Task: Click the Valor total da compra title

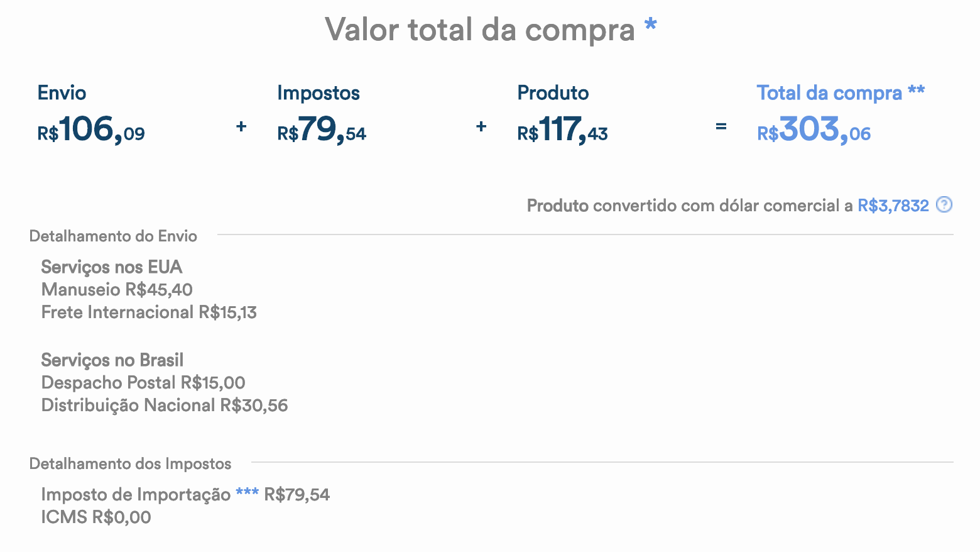Action: [480, 30]
